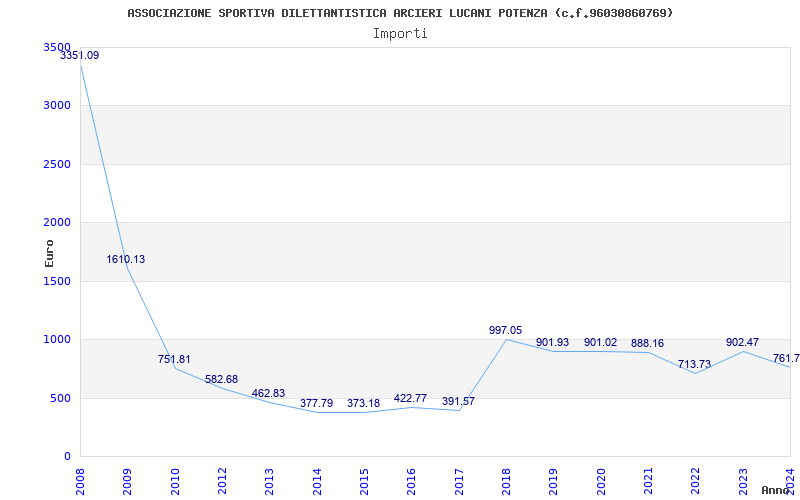Image resolution: width=800 pixels, height=500 pixels.
Task: Click the 2023 year tick label
Action: 743,482
